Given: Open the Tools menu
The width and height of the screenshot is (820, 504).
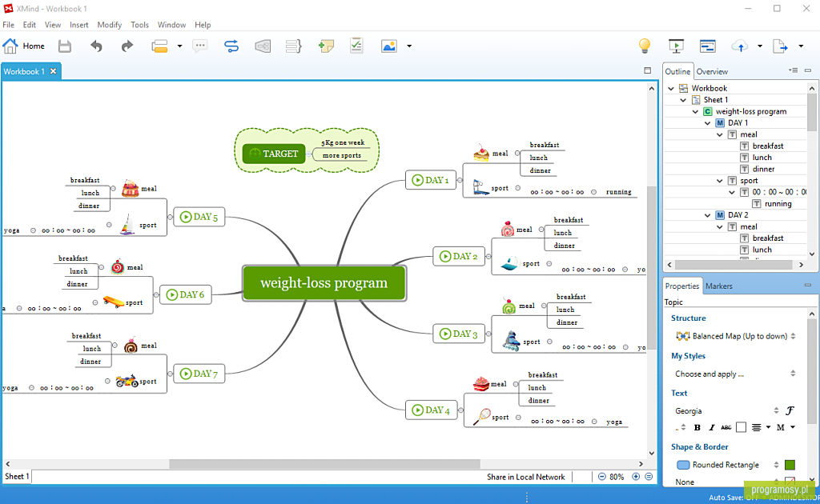Looking at the screenshot, I should tap(139, 25).
